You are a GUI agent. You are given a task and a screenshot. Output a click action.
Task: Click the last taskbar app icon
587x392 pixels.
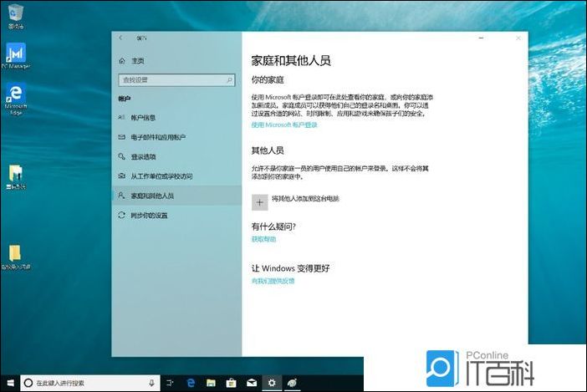pyautogui.click(x=292, y=383)
